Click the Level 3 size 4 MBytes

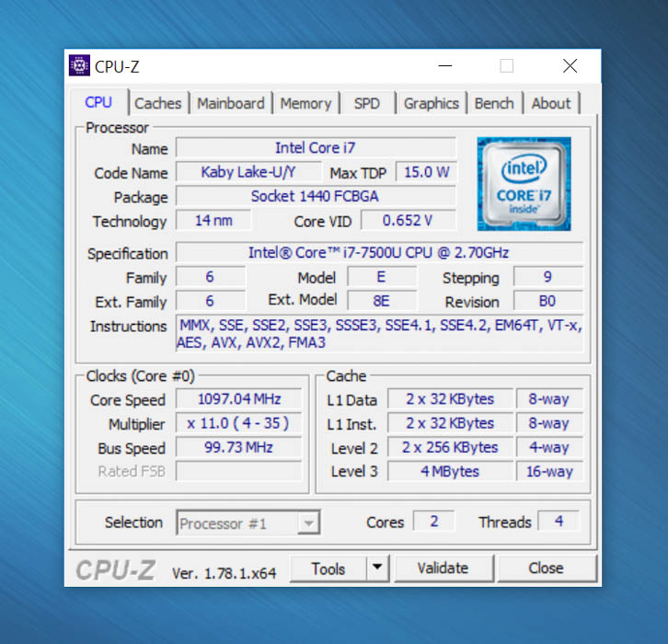(450, 471)
